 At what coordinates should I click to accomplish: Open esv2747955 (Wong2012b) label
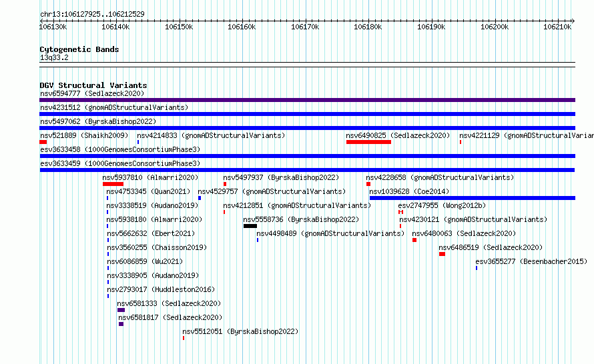point(442,205)
